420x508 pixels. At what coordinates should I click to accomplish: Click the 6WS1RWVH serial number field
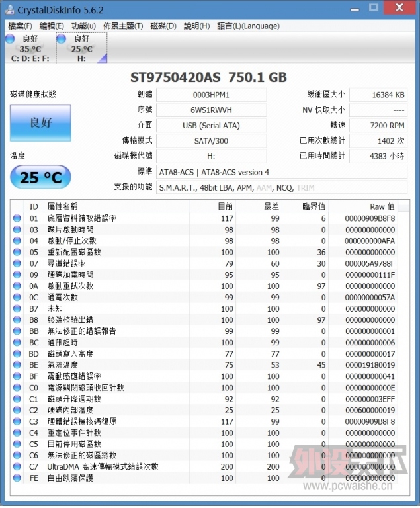pos(211,110)
